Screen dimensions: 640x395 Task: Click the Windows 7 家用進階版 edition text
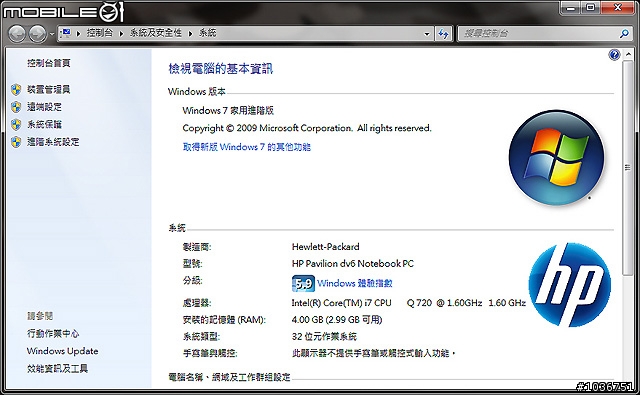[228, 110]
